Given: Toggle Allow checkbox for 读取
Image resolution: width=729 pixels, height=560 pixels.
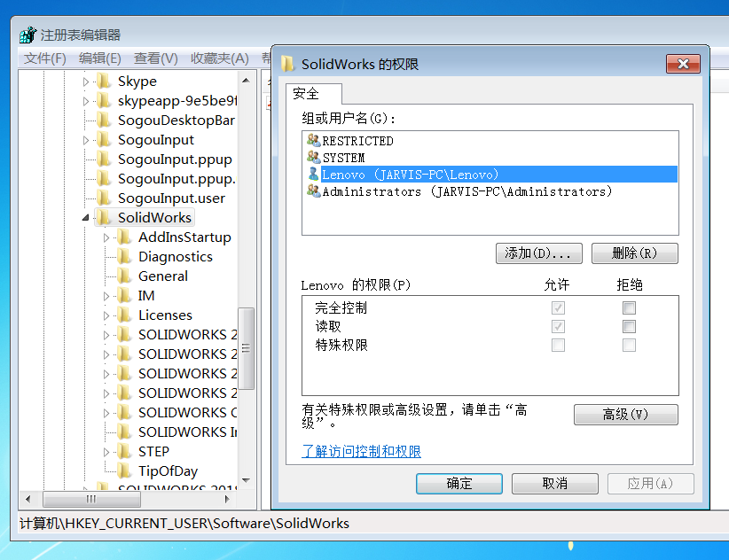Looking at the screenshot, I should click(558, 326).
